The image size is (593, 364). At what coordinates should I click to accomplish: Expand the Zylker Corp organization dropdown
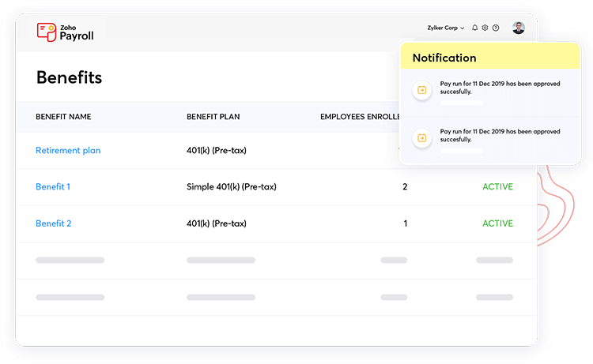click(446, 28)
